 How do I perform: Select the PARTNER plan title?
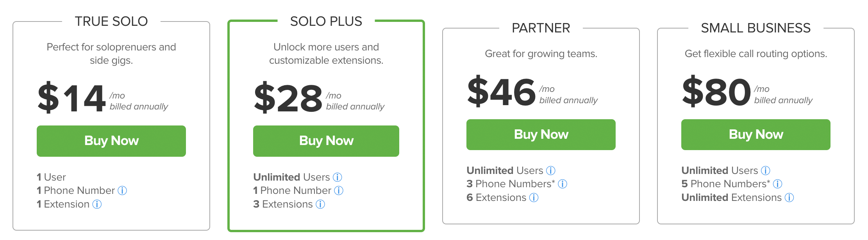[541, 28]
